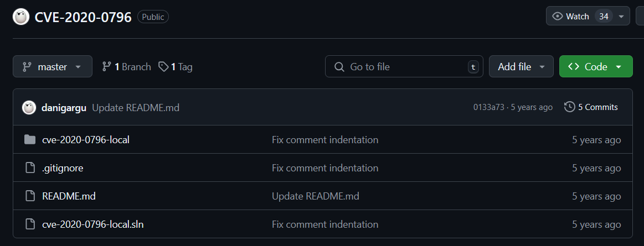This screenshot has width=644, height=246.
Task: Click the eye icon in Watch button
Action: pyautogui.click(x=557, y=17)
